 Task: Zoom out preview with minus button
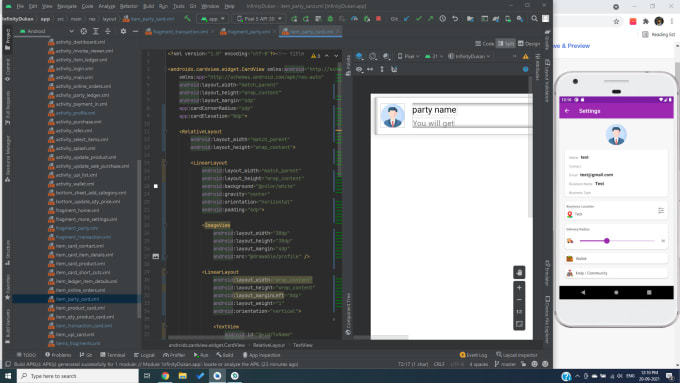point(519,300)
